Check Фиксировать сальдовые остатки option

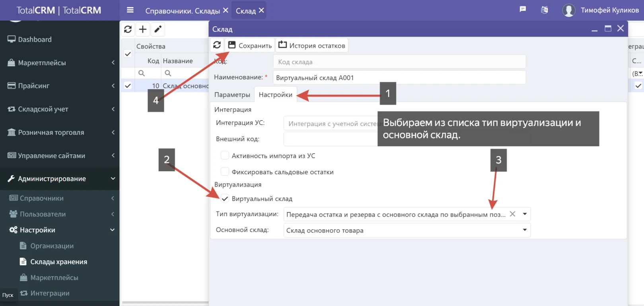[x=225, y=172]
